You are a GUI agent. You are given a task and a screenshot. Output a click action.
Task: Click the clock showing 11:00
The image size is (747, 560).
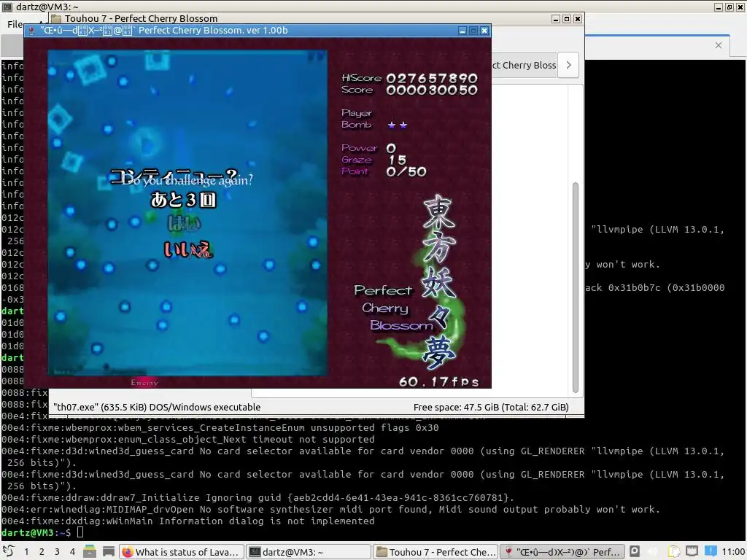733,552
